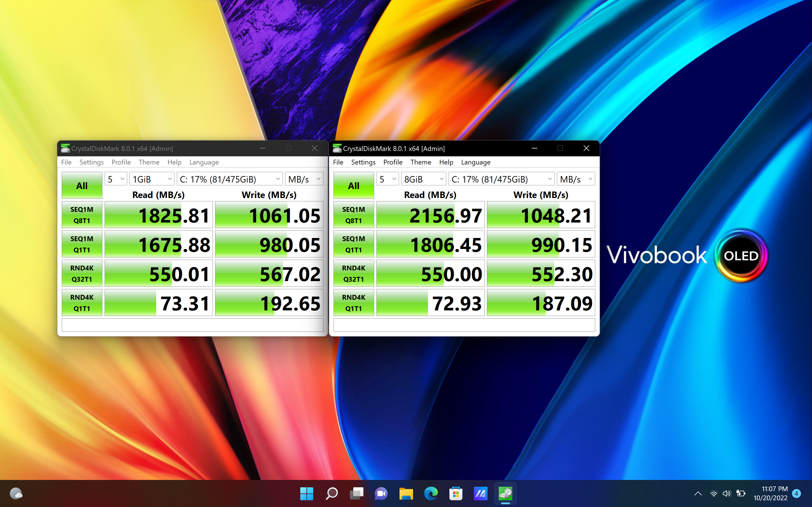
Task: Click the Windows Start button
Action: [x=306, y=493]
